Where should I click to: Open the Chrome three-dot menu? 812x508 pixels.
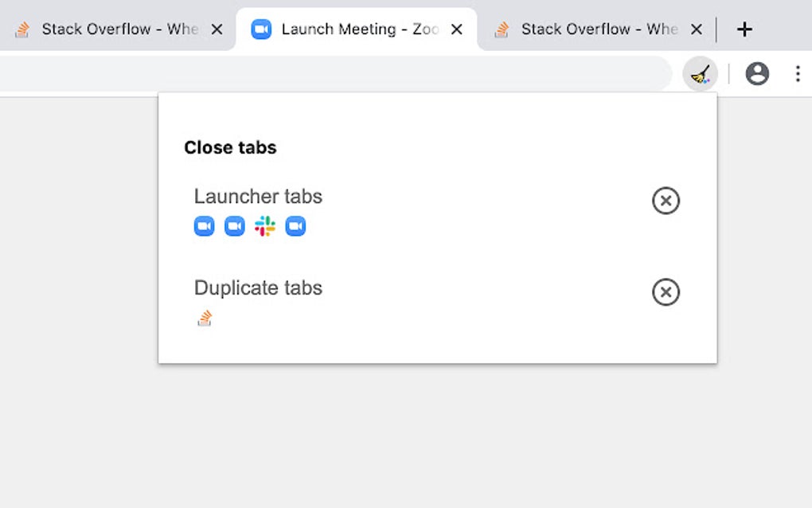[798, 72]
